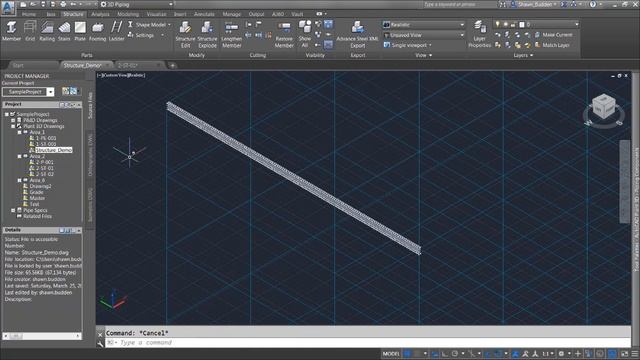The width and height of the screenshot is (640, 360).
Task: Click the status bar customization menu icon
Action: (x=635, y=353)
